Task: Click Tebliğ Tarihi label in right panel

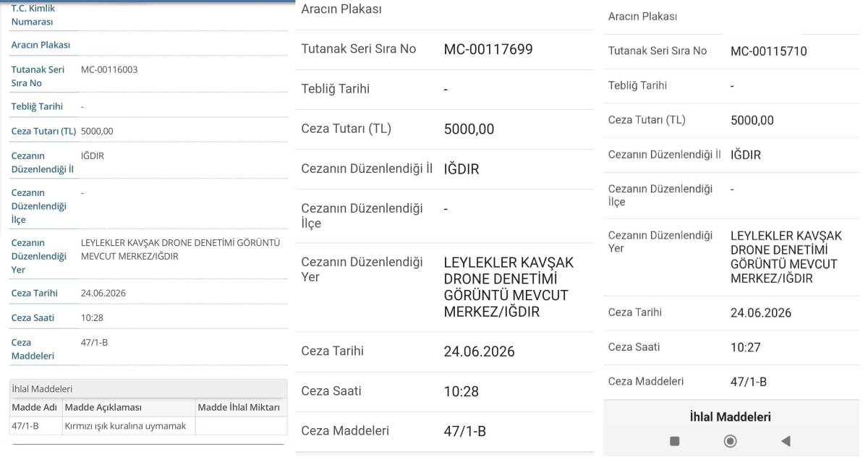Action: pos(638,85)
